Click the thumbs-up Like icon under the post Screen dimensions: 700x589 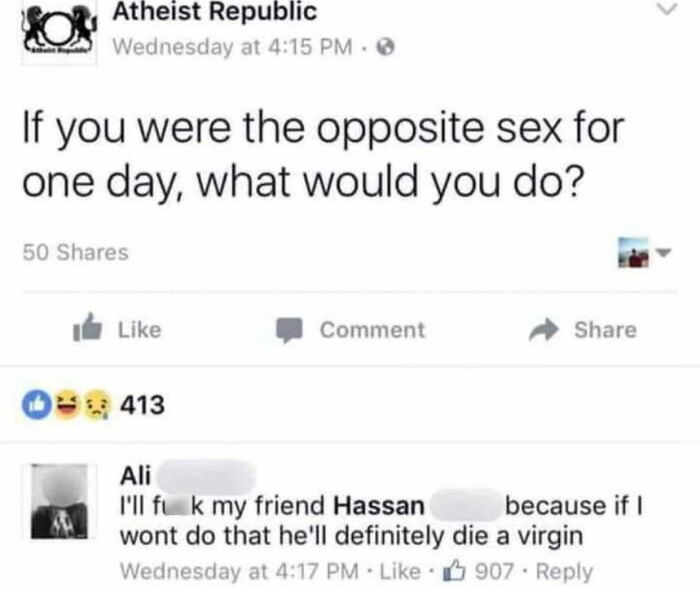(x=88, y=327)
